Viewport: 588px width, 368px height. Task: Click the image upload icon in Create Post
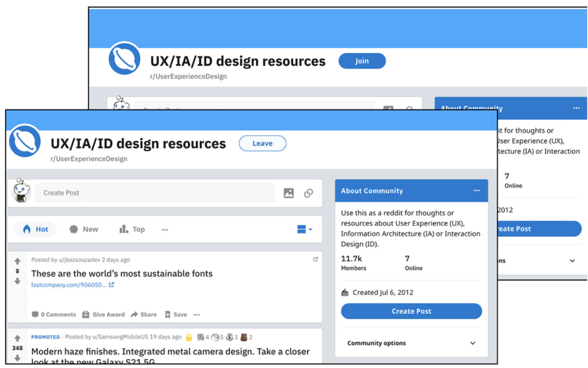tap(289, 193)
